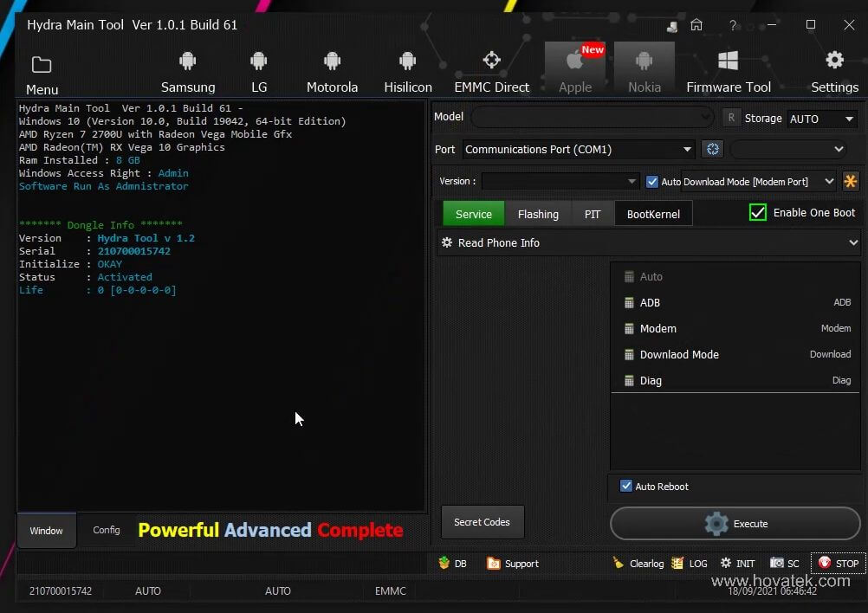Switch to the Flashing tab
Image resolution: width=868 pixels, height=613 pixels.
[538, 214]
